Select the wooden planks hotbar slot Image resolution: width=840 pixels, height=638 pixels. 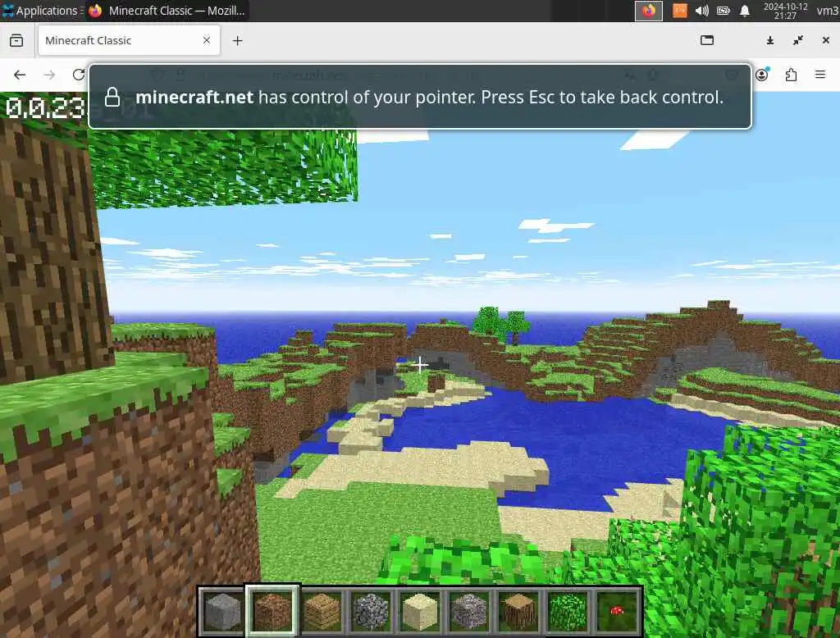pos(322,611)
